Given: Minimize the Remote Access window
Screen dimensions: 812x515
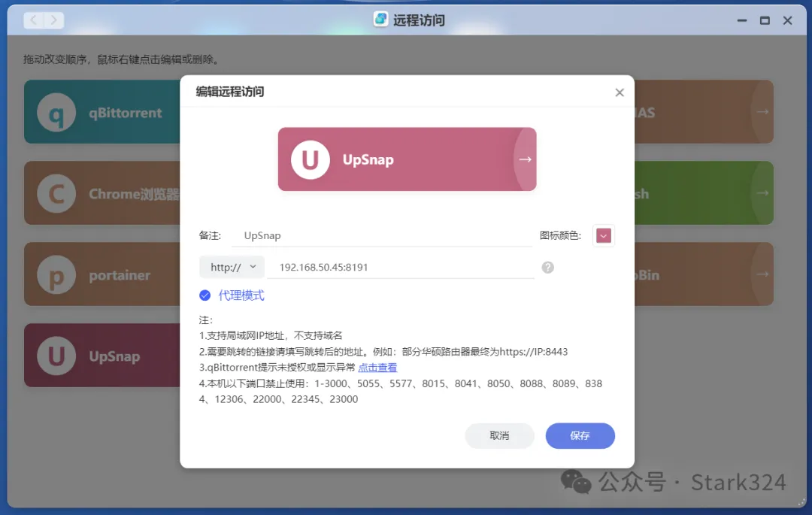Looking at the screenshot, I should pos(742,20).
